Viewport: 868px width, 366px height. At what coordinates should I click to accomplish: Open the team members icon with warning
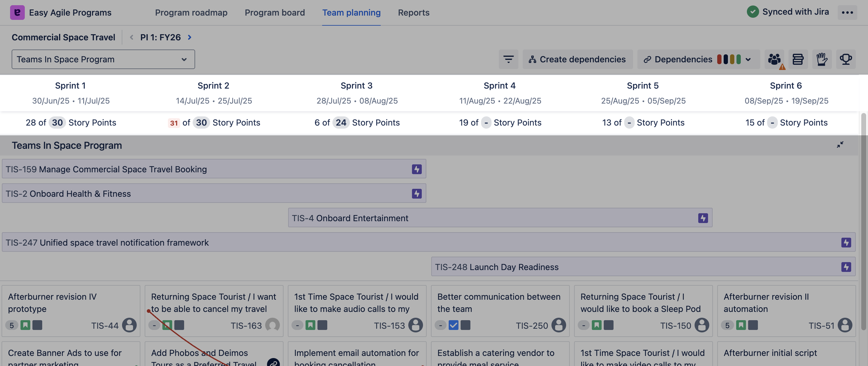[x=774, y=59]
